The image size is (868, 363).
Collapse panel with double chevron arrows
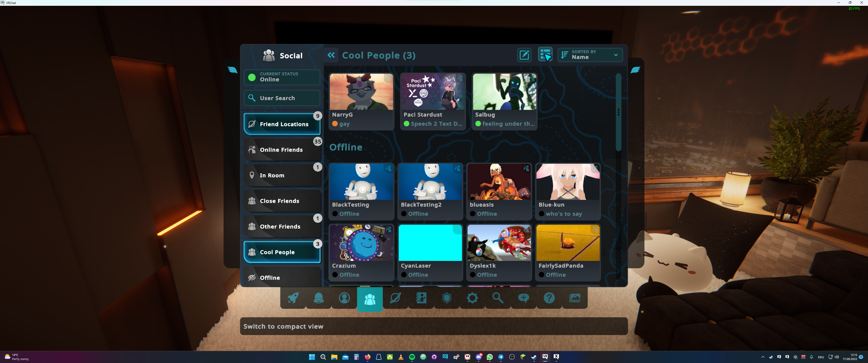point(331,55)
